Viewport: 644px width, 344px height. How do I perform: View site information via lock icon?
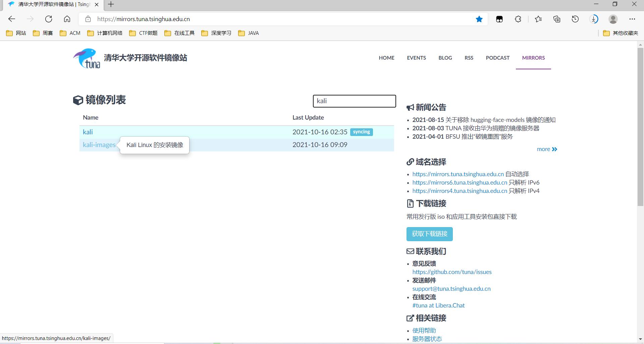coord(88,19)
